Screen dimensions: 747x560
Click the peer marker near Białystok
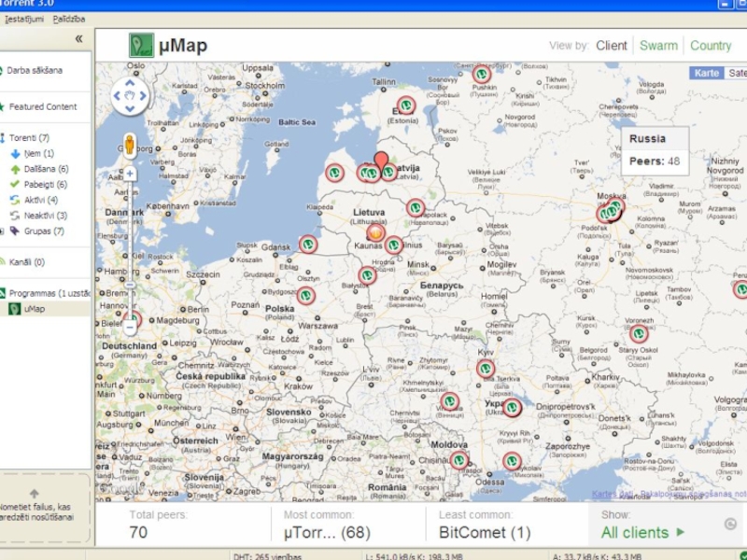[x=367, y=275]
